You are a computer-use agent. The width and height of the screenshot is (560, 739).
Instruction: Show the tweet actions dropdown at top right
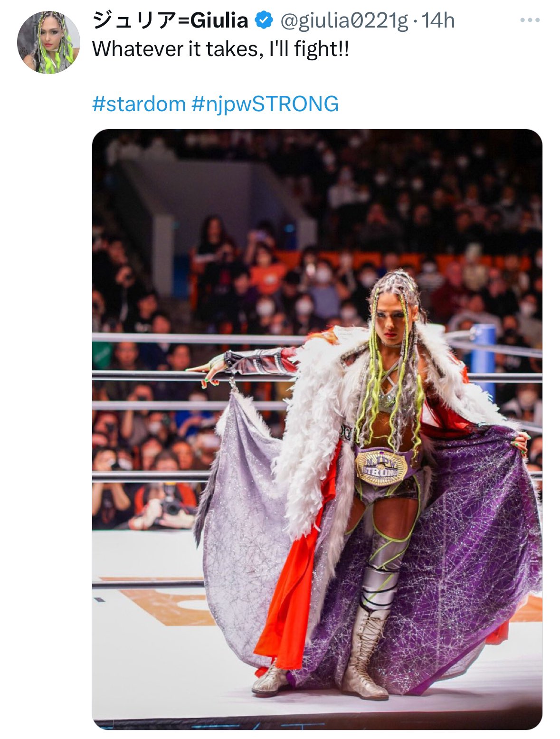tap(530, 20)
